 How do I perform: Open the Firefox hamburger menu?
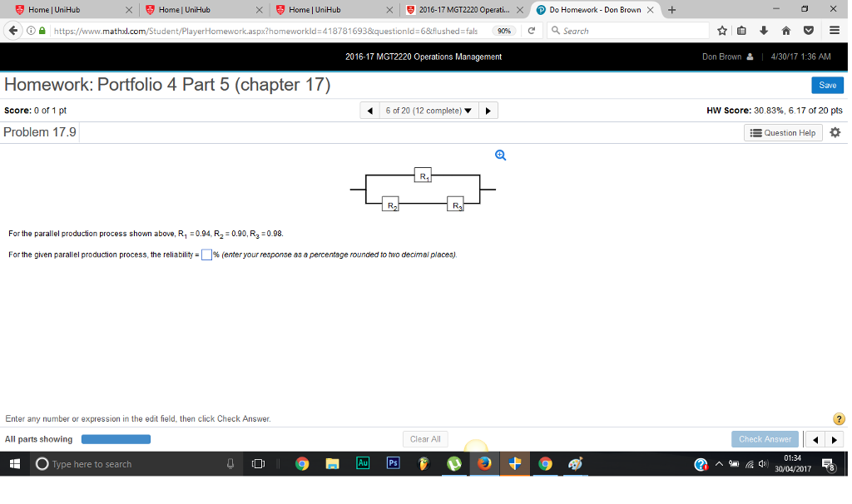pos(833,30)
